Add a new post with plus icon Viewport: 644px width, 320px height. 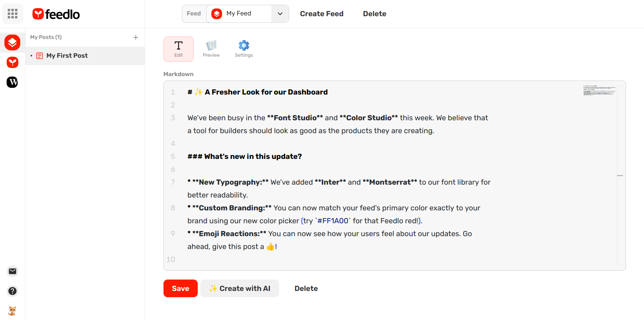click(136, 37)
